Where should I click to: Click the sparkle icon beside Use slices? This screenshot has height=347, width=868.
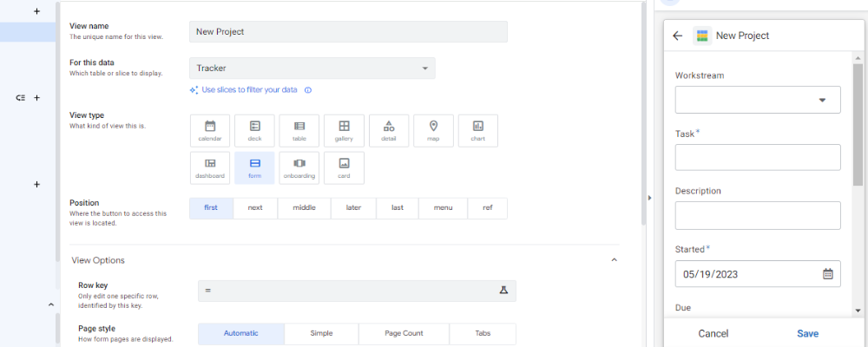tap(194, 89)
